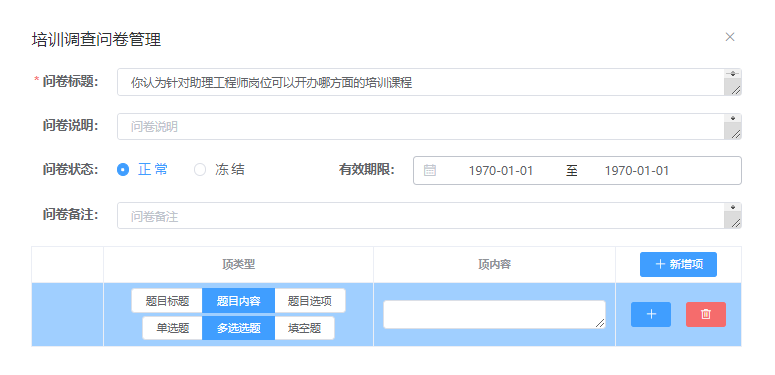Select the 冻结 status radio button
775x375 pixels.
(x=200, y=170)
